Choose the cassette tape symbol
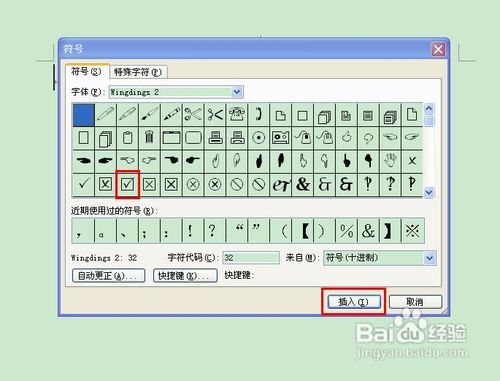Viewport: 500px width, 381px height. 280,137
